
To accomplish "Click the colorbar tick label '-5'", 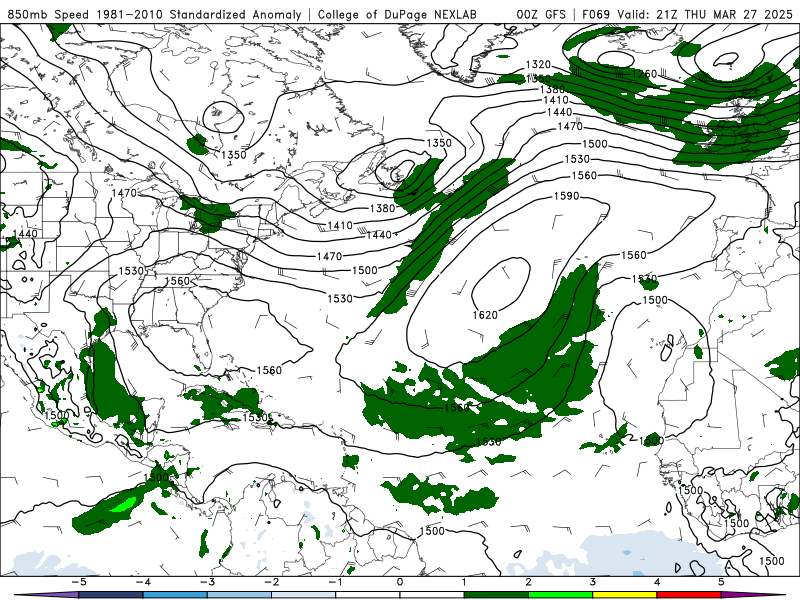I will (78, 582).
